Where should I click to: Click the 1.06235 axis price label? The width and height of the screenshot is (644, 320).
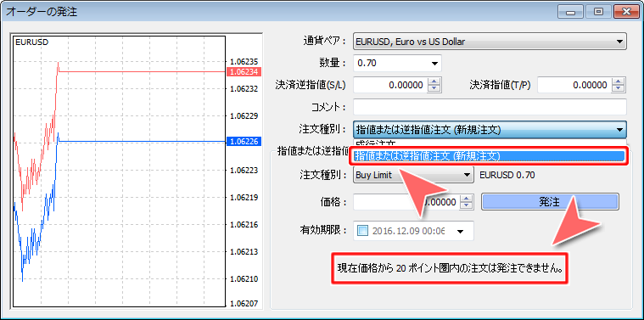pyautogui.click(x=244, y=62)
